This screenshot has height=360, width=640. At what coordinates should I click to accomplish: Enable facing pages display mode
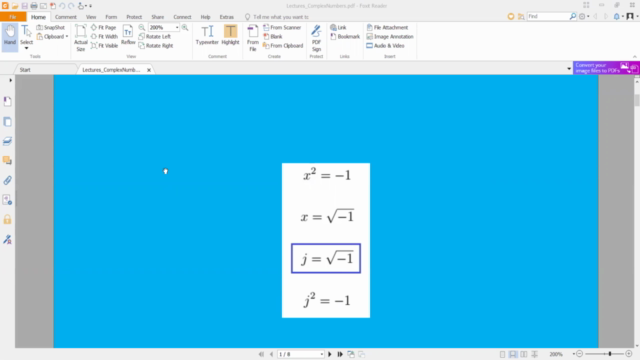524,354
